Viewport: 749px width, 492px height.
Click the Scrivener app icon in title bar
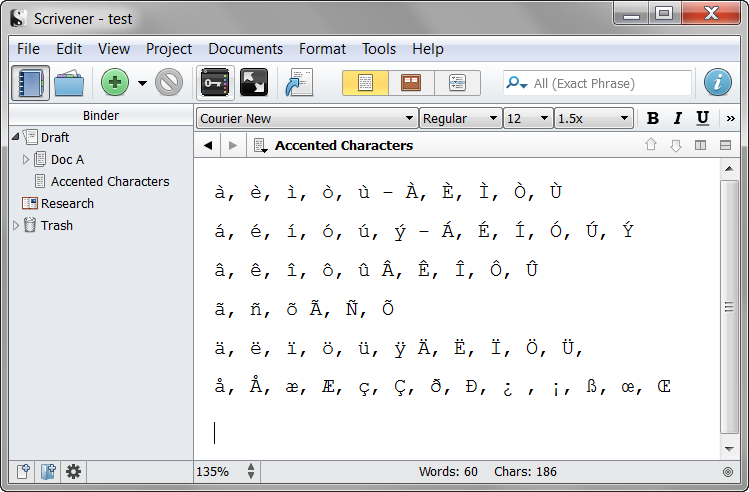tap(19, 18)
